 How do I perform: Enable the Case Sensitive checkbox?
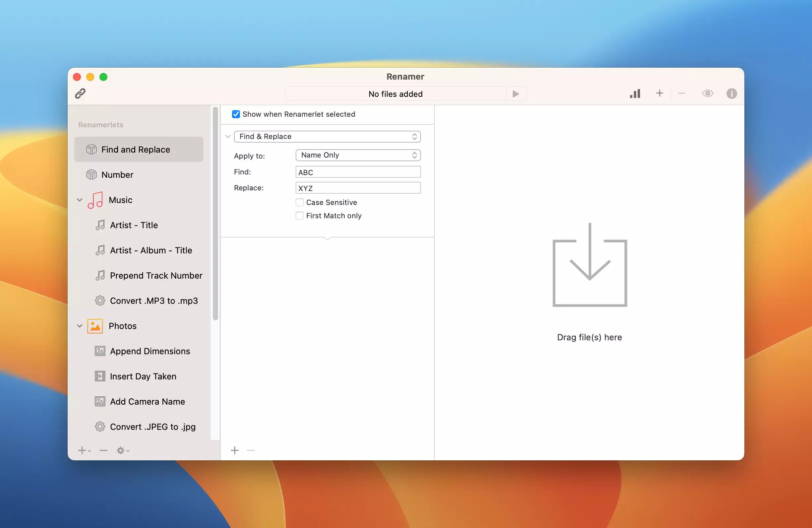[x=300, y=202]
